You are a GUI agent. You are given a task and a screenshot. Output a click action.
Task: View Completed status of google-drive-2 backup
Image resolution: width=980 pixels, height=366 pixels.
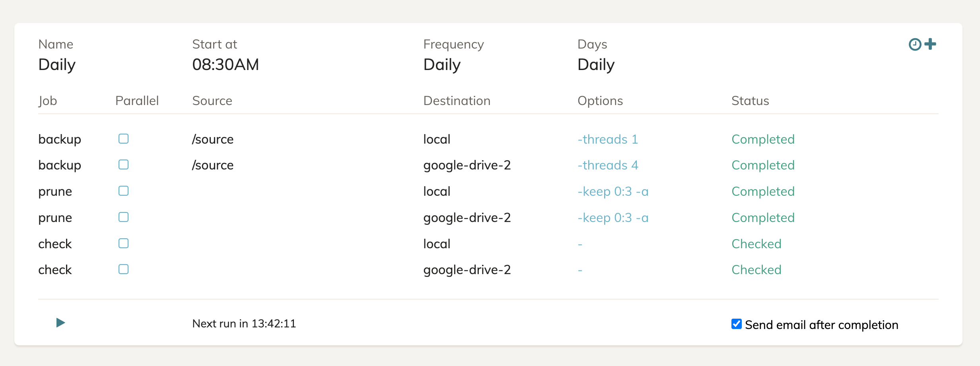[x=762, y=165]
